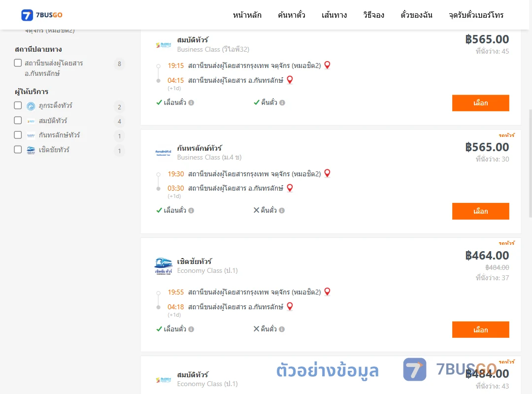The height and width of the screenshot is (394, 532).
Task: Click the กันทรลักษ์ทัวร์ logo icon in filters
Action: point(31,135)
